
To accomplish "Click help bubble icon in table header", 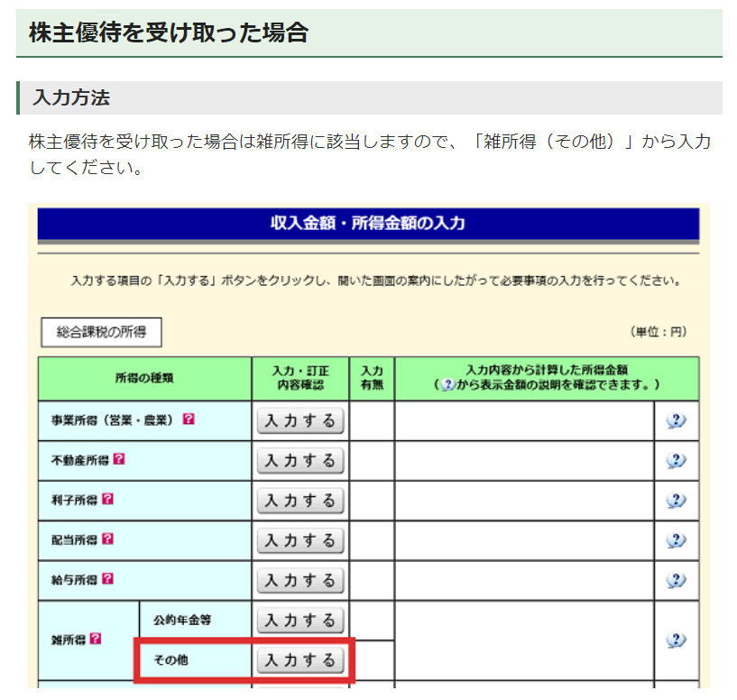I will click(x=448, y=384).
